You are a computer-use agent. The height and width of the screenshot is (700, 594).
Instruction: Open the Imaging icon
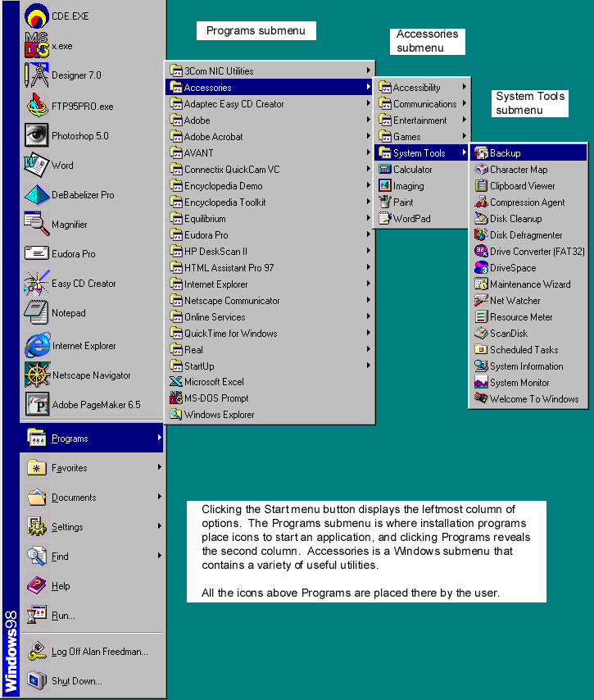(385, 185)
